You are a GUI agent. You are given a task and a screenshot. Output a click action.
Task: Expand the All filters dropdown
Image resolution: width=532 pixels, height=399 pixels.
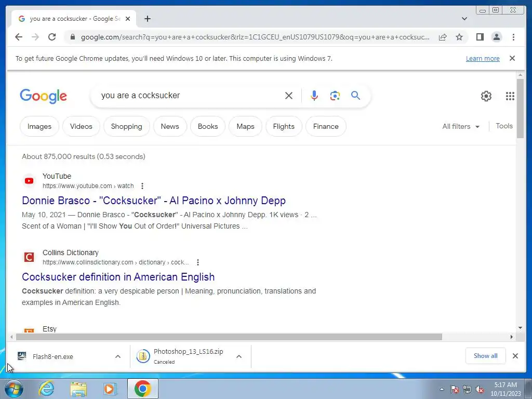pos(461,126)
